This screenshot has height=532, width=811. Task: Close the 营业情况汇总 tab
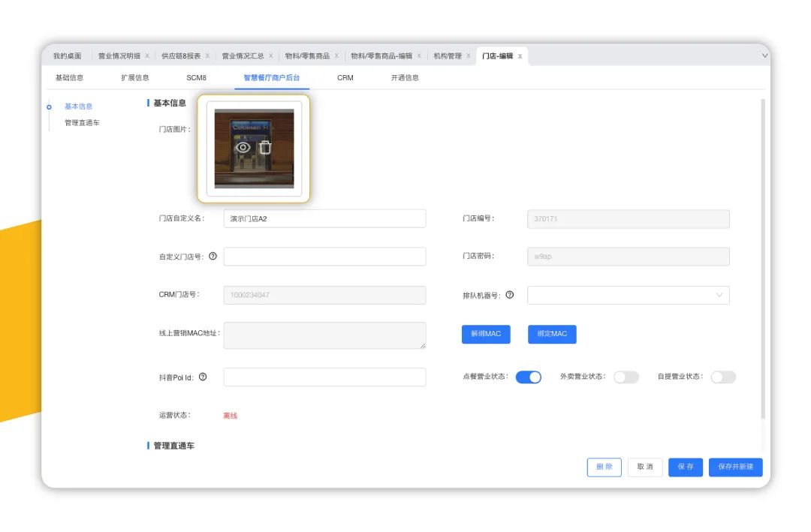(270, 56)
